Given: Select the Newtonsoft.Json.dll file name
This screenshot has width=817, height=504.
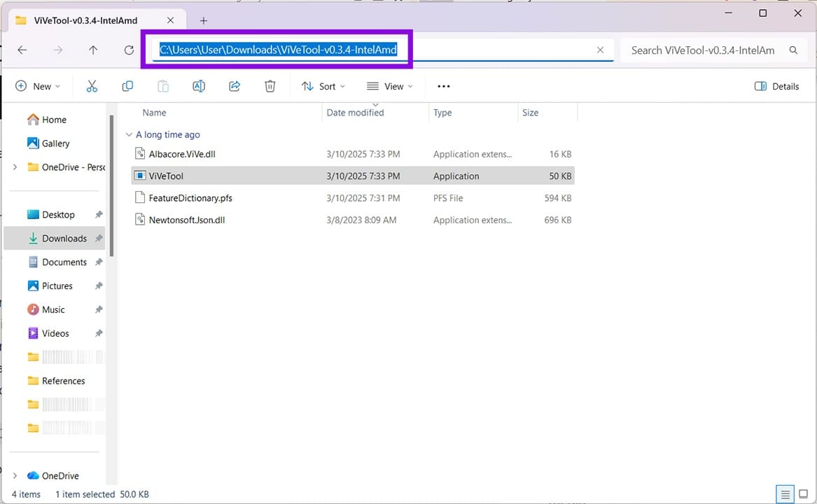Looking at the screenshot, I should pyautogui.click(x=186, y=220).
